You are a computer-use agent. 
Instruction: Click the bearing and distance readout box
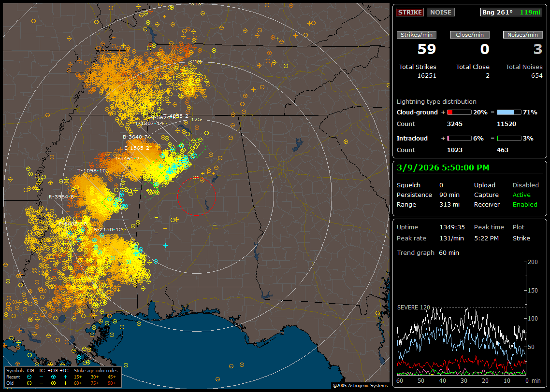[x=511, y=13]
